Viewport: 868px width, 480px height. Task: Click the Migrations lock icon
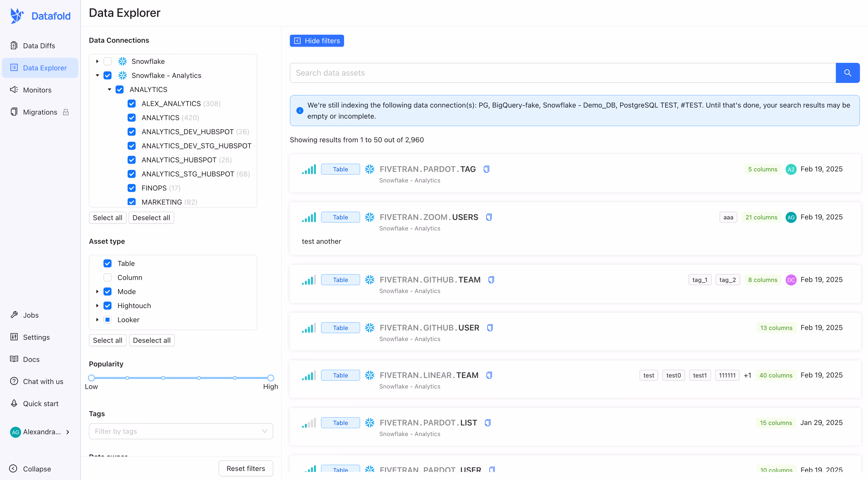coord(66,112)
